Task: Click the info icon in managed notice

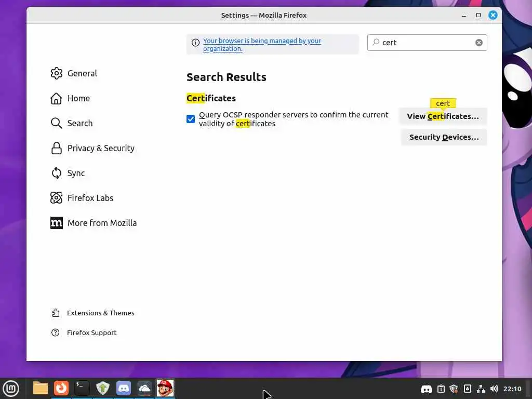Action: click(195, 43)
